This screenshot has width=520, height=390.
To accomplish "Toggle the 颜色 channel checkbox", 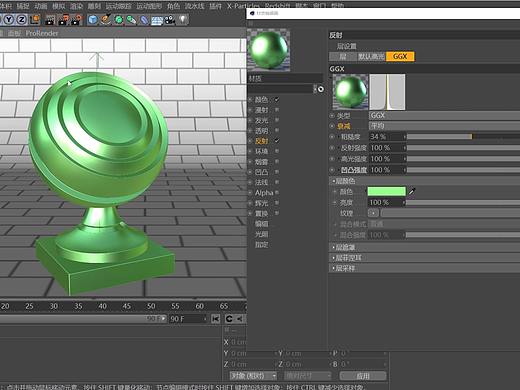I will pyautogui.click(x=277, y=99).
